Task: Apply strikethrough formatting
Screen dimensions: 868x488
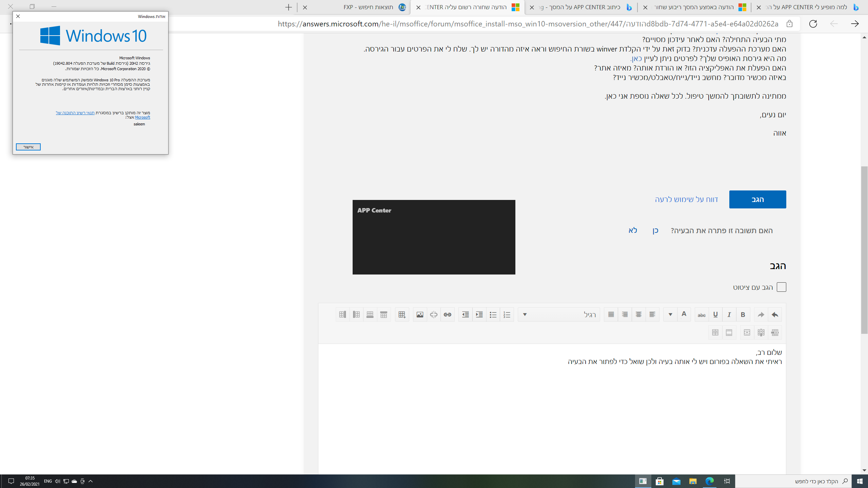Action: (702, 314)
